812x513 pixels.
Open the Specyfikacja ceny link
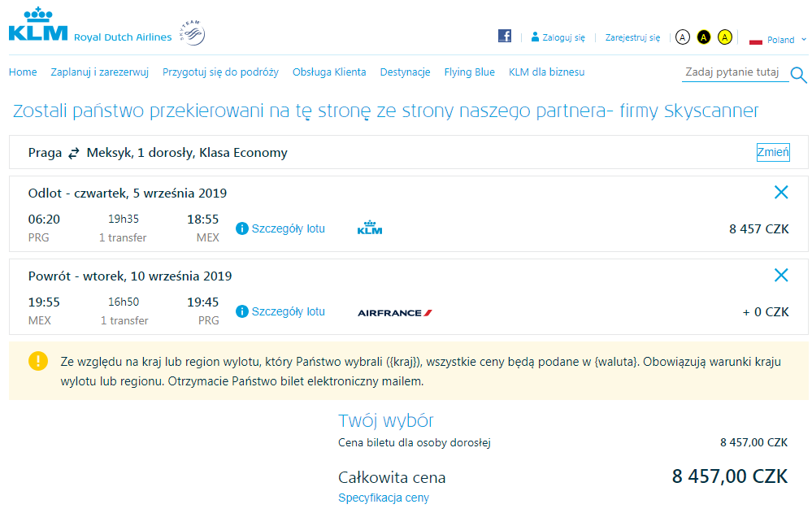click(x=384, y=498)
